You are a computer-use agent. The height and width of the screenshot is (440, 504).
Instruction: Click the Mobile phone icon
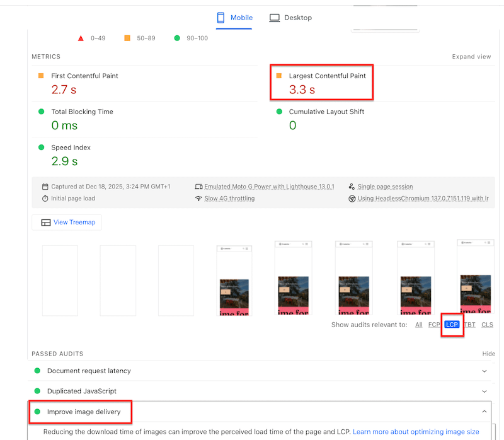point(220,18)
